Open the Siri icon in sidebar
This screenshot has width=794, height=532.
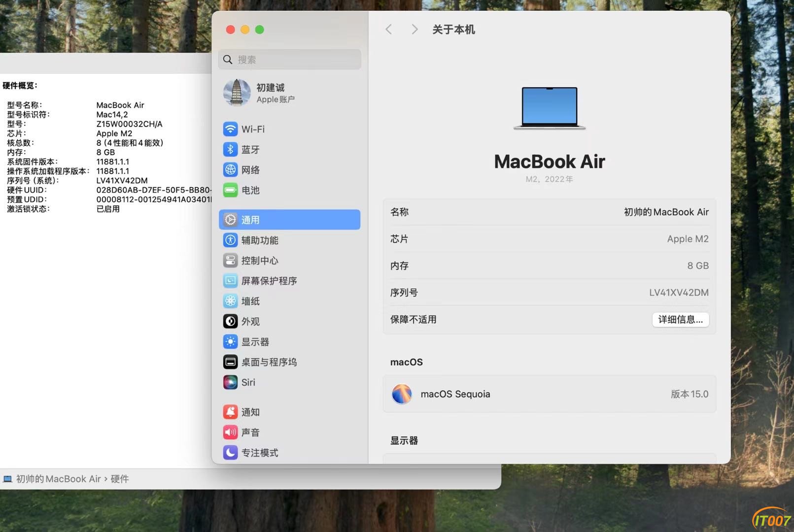[x=230, y=382]
